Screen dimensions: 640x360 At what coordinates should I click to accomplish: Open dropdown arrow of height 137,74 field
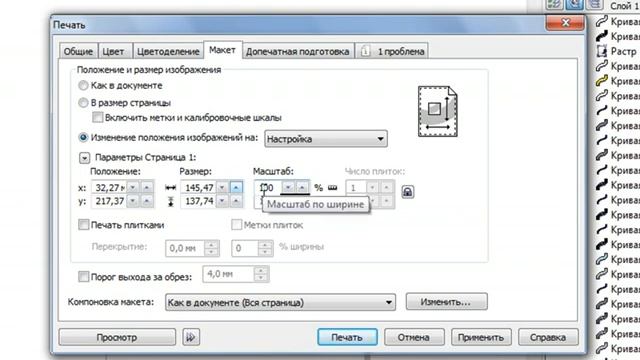pyautogui.click(x=222, y=201)
